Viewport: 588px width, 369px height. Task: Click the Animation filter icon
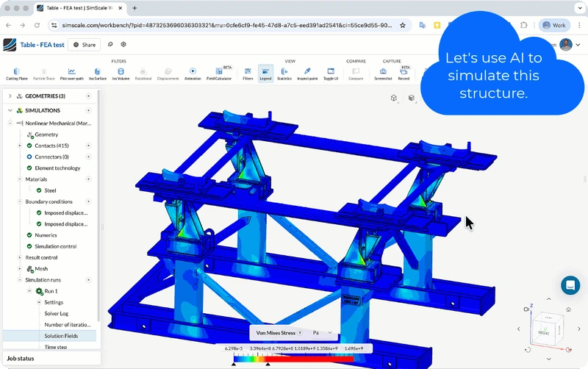click(193, 74)
